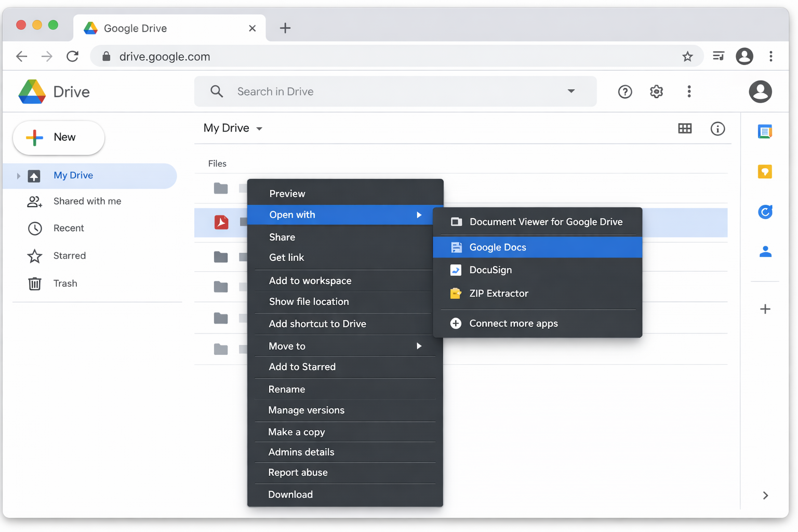
Task: Click the selected PDF file icon
Action: [221, 222]
